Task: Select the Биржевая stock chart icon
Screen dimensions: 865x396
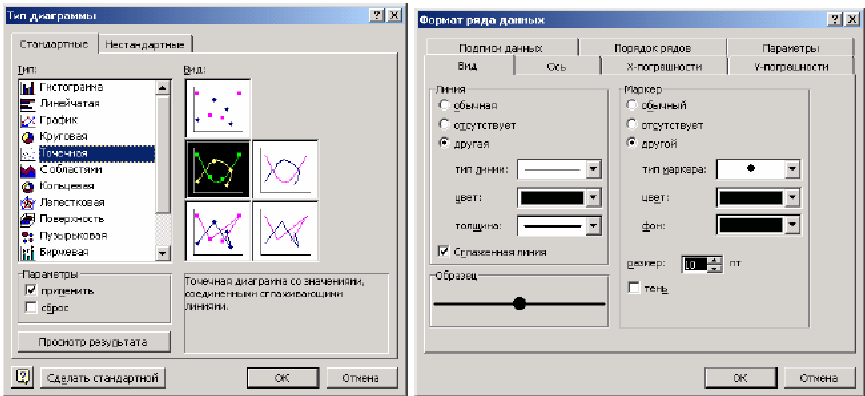Action: [28, 252]
